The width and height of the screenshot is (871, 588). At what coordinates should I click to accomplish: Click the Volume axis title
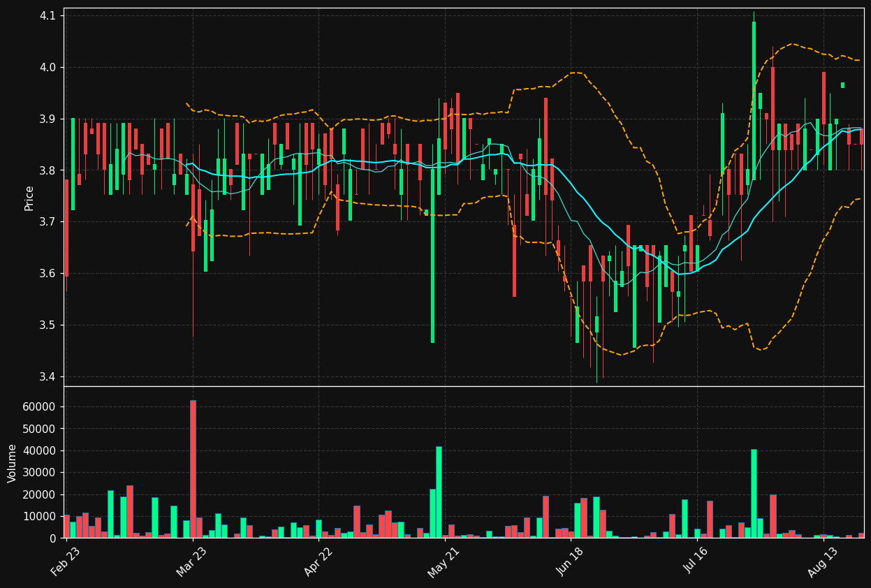pos(13,463)
